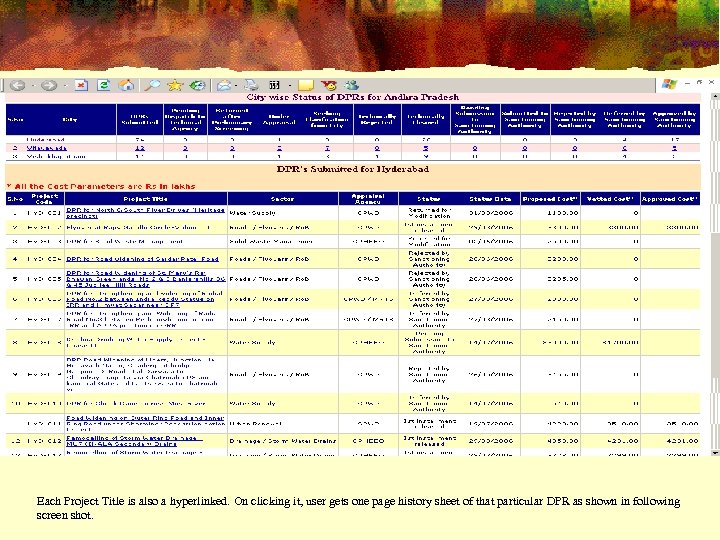Print the page with the printer icon
This screenshot has width=720, height=540.
(x=251, y=85)
